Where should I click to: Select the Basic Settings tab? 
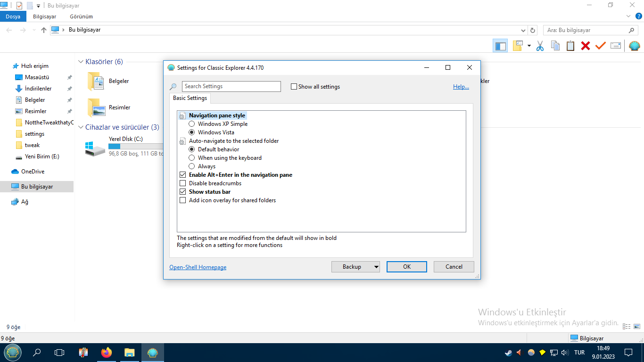point(190,98)
